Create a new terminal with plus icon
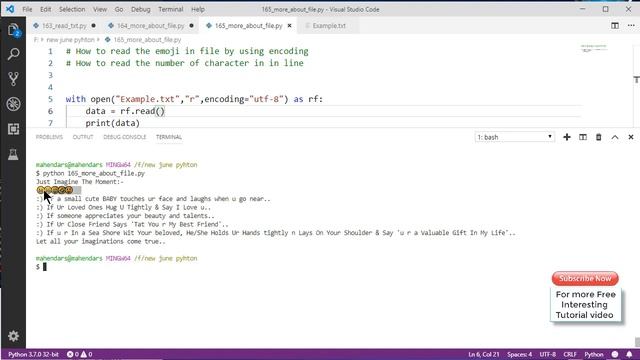This screenshot has height=360, width=640. pos(567,137)
